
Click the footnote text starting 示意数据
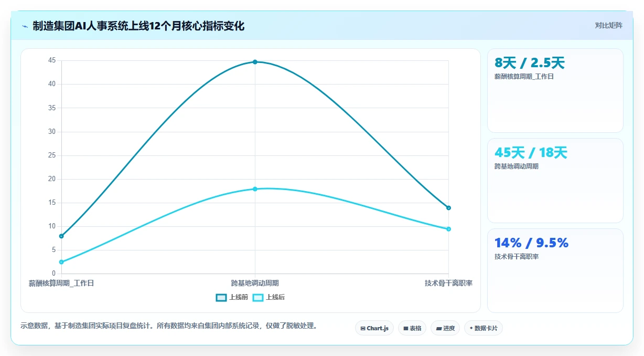[x=169, y=326]
